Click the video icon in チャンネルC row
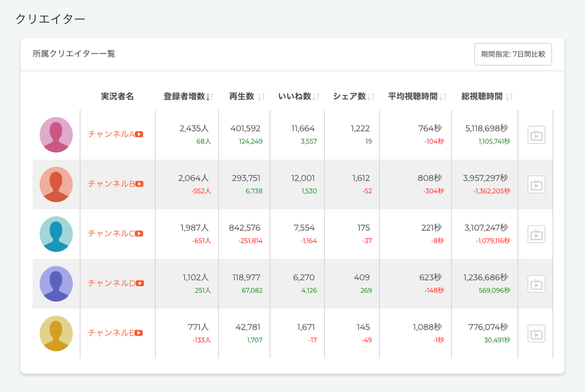 pyautogui.click(x=536, y=234)
